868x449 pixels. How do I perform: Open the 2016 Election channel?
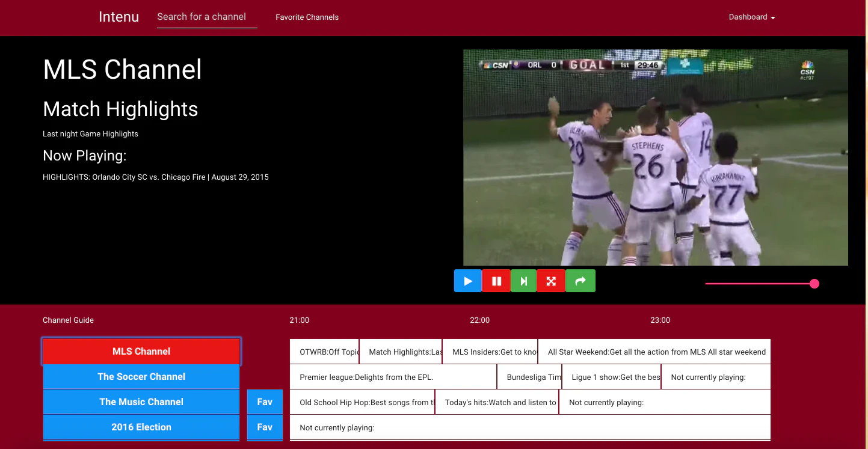[141, 427]
